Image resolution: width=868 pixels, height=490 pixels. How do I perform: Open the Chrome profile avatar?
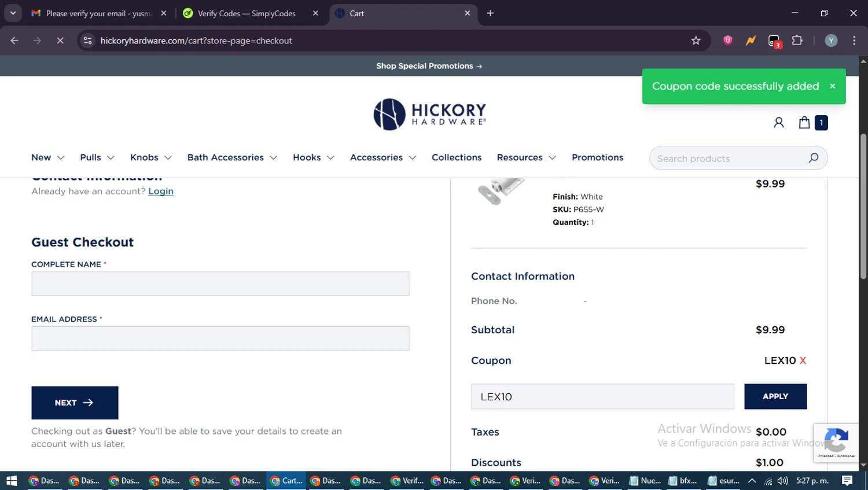(x=831, y=40)
